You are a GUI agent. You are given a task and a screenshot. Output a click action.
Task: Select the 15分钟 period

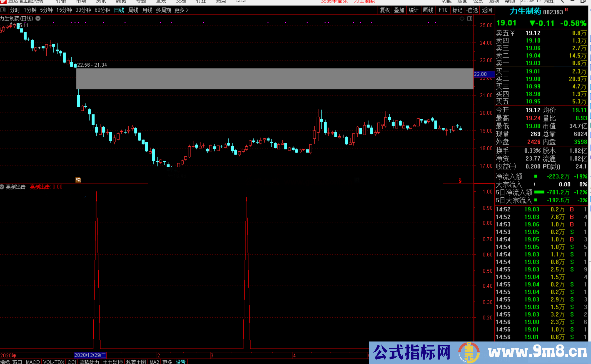point(64,10)
